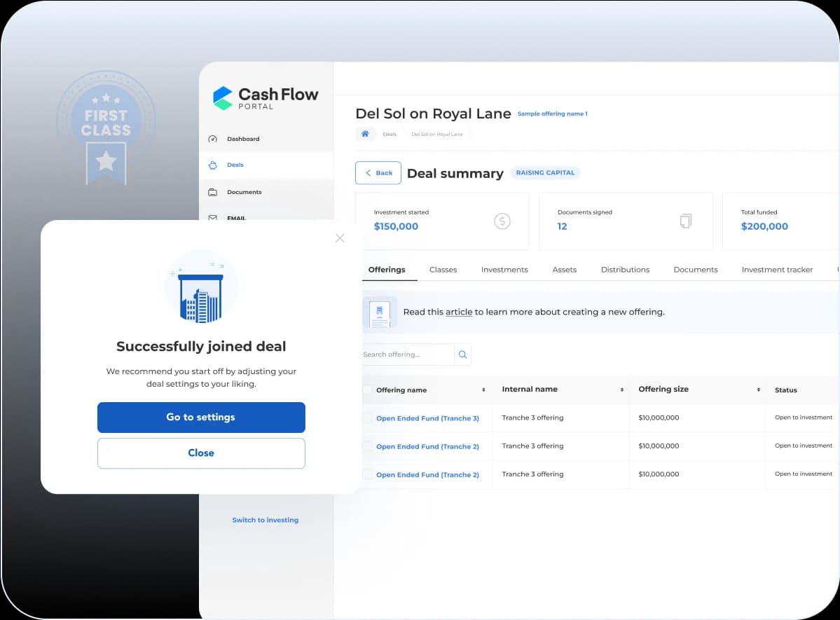
Task: Click the Dashboard gauge icon in sidebar
Action: point(213,139)
